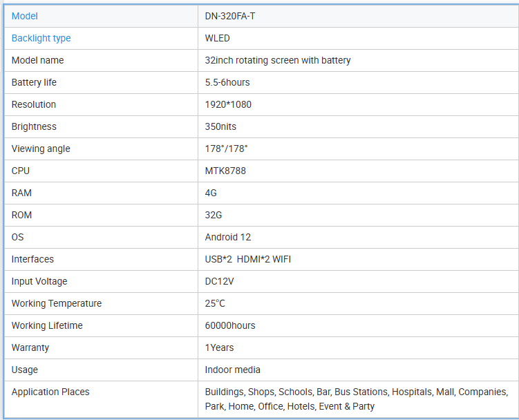Click the 60000hours working lifetime value
The image size is (519, 420).
tap(230, 325)
